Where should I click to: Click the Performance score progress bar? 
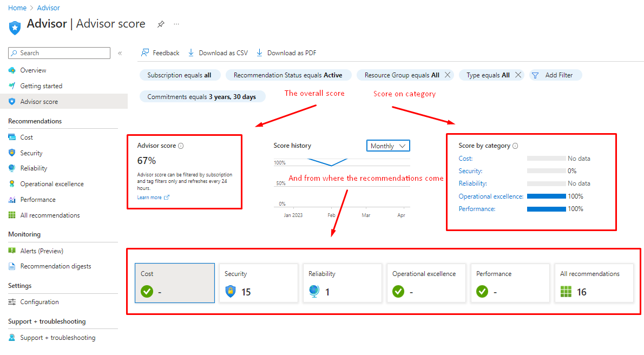[x=546, y=209]
